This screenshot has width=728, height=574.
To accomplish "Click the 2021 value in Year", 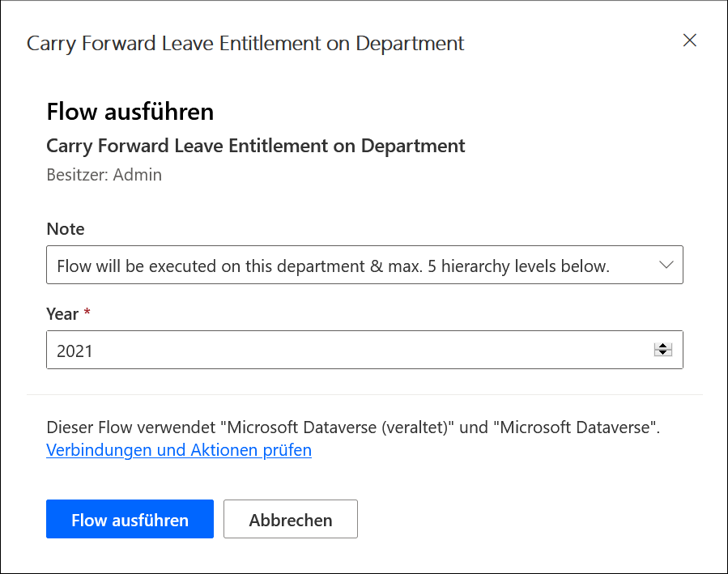I will coord(75,351).
